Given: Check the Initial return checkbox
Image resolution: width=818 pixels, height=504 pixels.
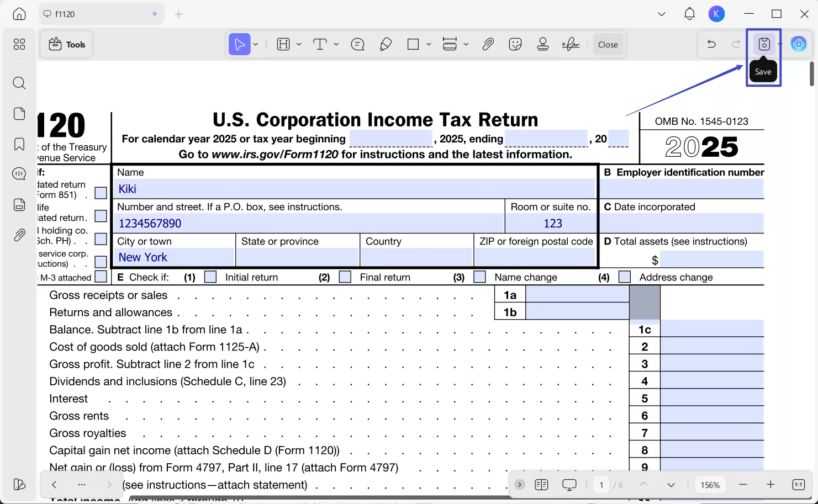Looking at the screenshot, I should click(210, 277).
